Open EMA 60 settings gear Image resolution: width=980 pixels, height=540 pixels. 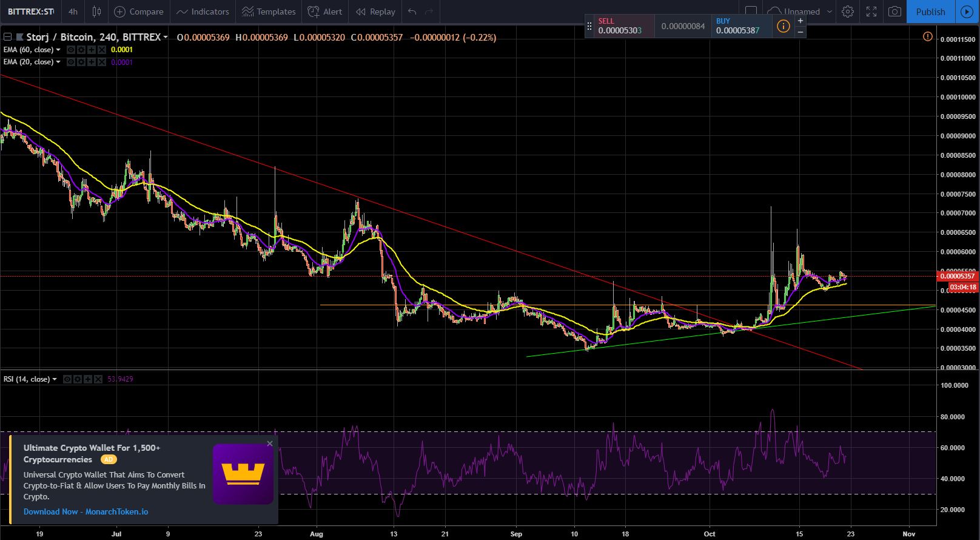(81, 50)
